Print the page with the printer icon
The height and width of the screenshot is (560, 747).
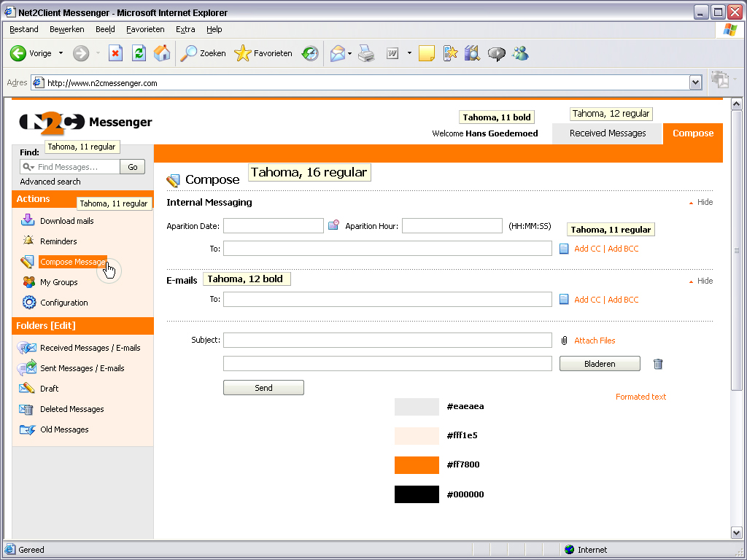366,53
